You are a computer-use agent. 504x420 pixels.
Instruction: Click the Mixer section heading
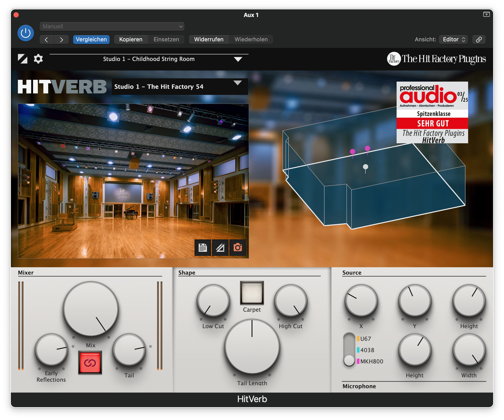pyautogui.click(x=26, y=273)
